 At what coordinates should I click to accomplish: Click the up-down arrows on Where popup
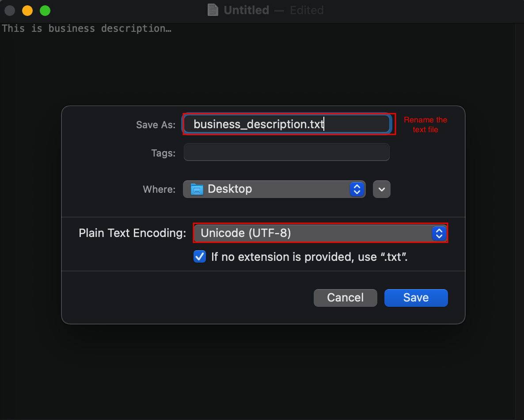pos(357,189)
